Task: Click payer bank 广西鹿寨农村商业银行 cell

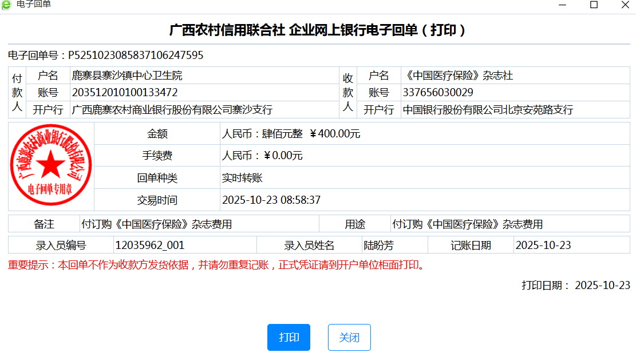Action: coord(172,110)
